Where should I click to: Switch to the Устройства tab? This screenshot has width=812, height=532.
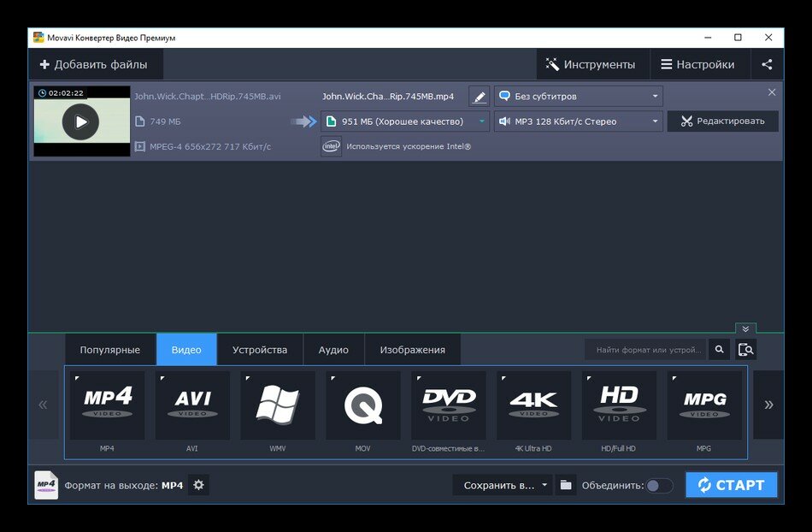(x=260, y=350)
